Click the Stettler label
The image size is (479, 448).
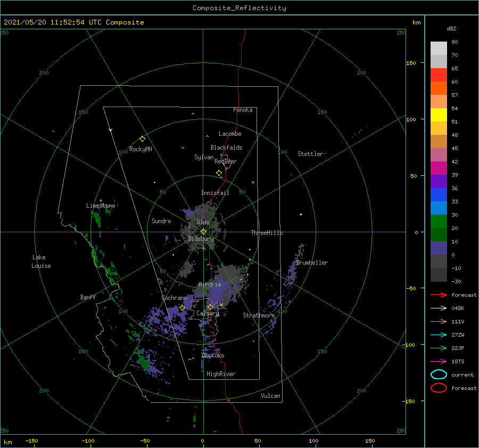[310, 154]
